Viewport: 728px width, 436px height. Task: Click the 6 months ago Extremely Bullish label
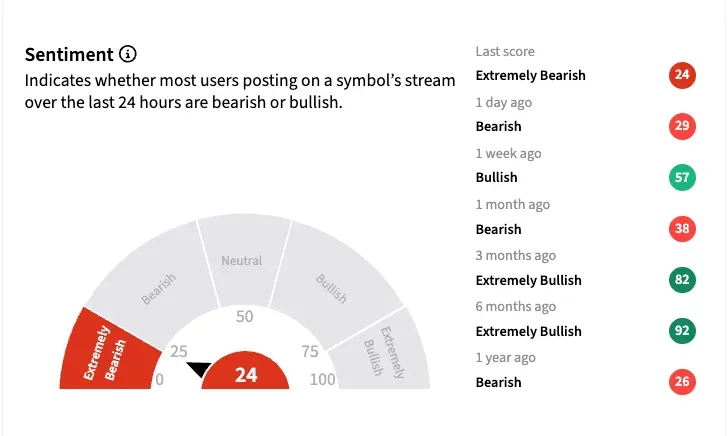coord(528,331)
